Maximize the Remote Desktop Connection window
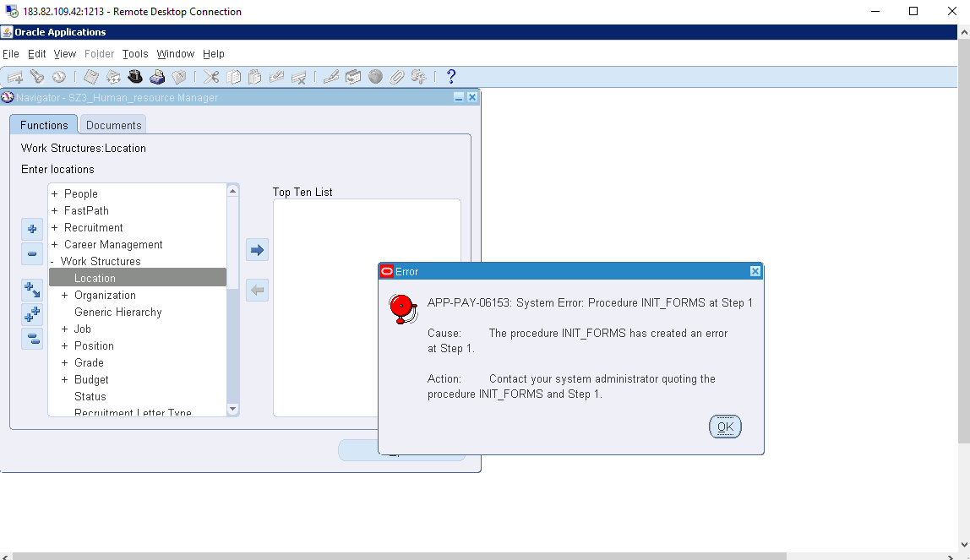Image resolution: width=970 pixels, height=560 pixels. coord(913,11)
